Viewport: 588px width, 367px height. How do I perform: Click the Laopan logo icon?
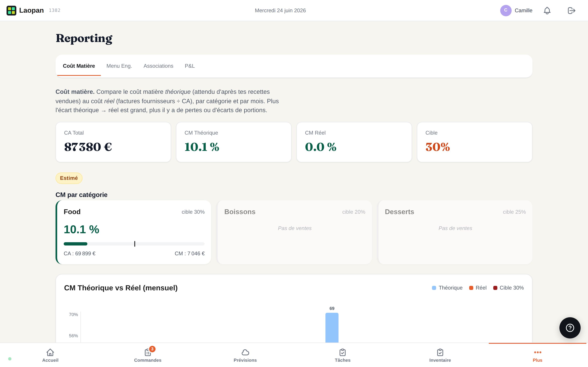click(11, 10)
